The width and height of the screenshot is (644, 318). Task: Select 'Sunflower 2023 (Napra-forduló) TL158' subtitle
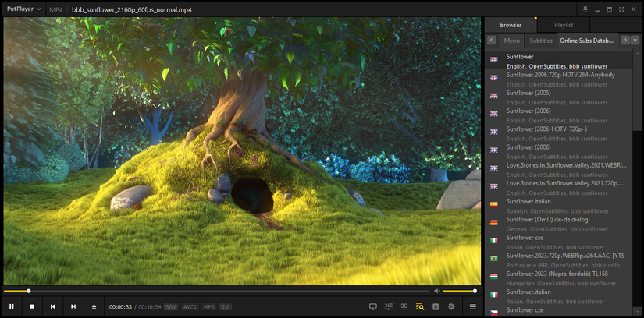click(x=558, y=277)
